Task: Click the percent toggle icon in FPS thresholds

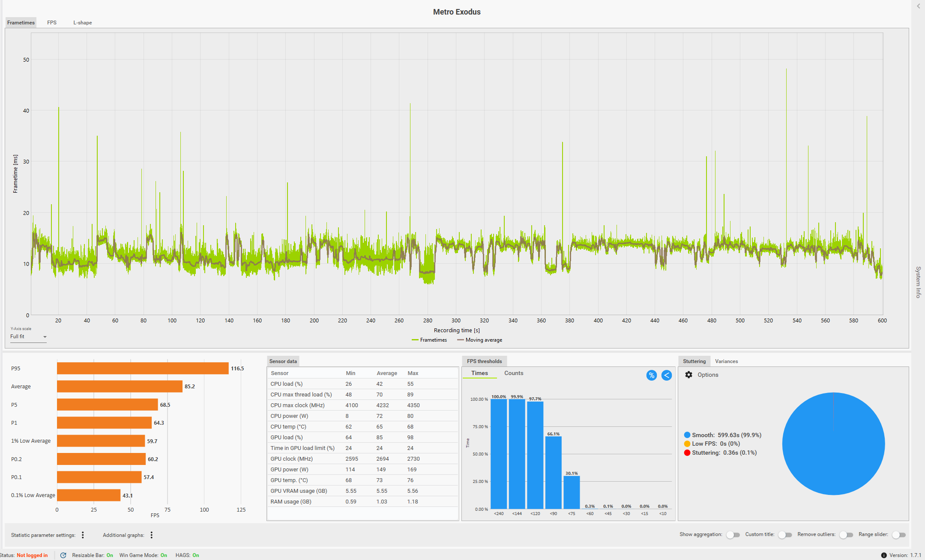Action: click(x=651, y=375)
